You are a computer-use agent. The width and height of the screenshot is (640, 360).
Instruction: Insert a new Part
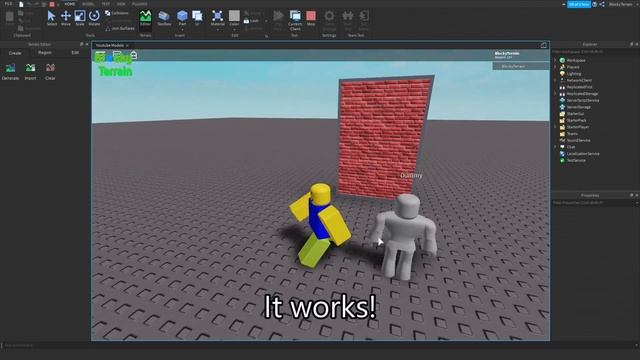[182, 18]
